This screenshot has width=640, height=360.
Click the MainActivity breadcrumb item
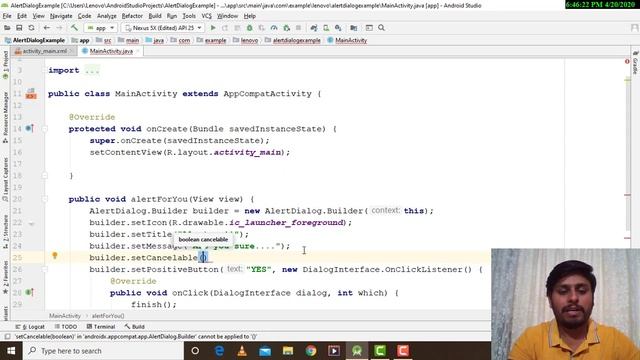click(x=347, y=40)
